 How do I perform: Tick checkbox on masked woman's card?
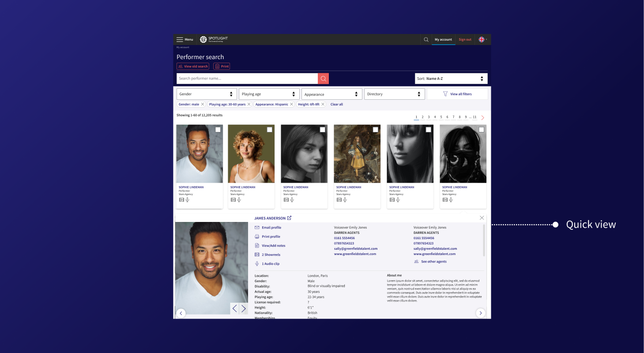(x=482, y=129)
